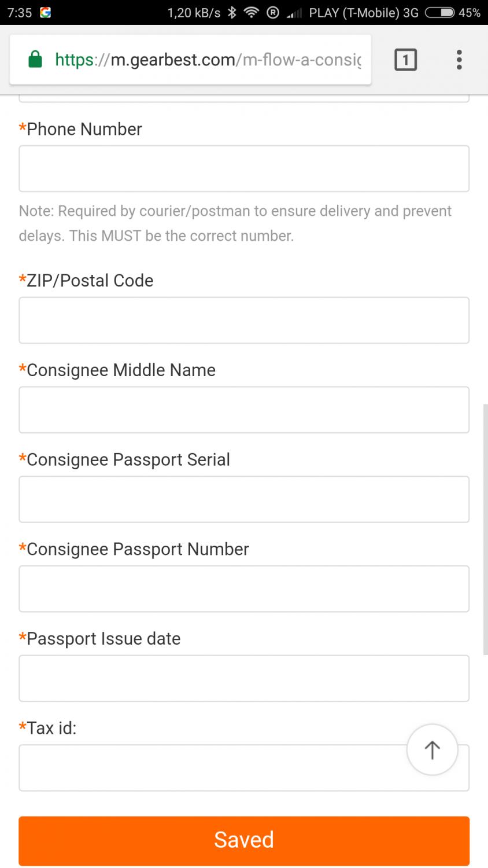The height and width of the screenshot is (868, 488).
Task: Click into the Consignee Passport Serial field
Action: point(244,499)
